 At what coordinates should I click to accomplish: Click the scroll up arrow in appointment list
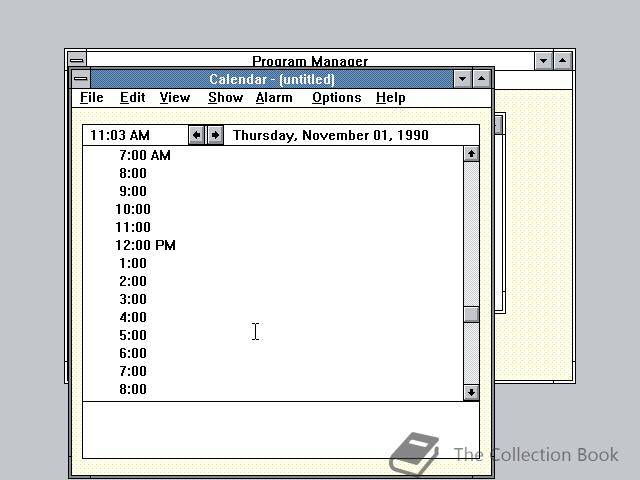(471, 154)
